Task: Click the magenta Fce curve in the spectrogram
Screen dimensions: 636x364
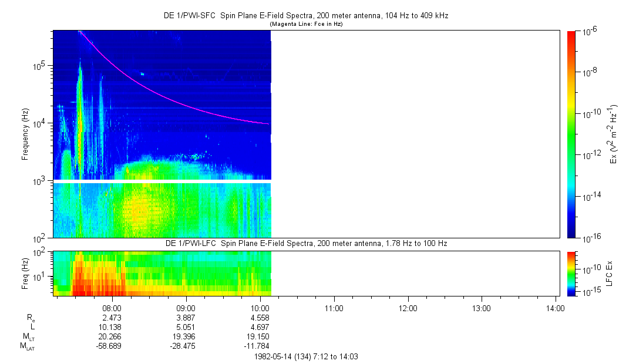Action: point(176,97)
